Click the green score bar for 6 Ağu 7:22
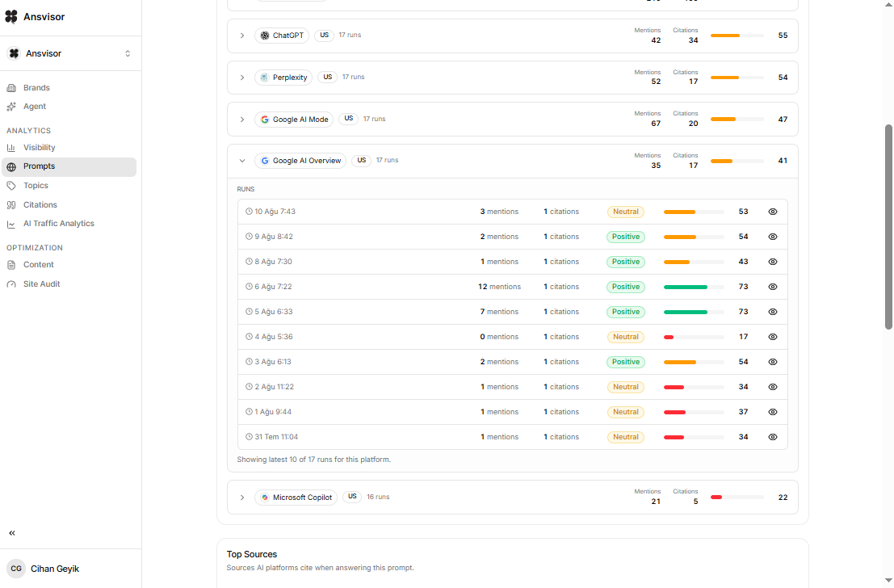 [694, 287]
